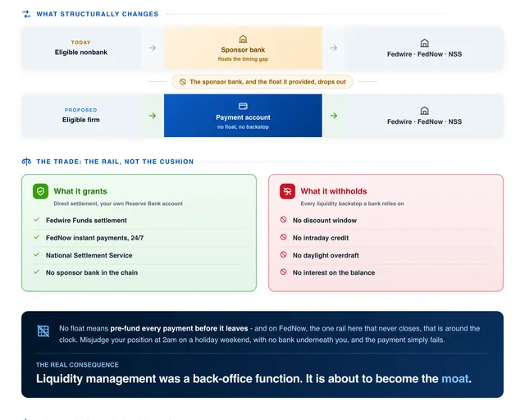525x420 pixels.
Task: Click the prohibited icon beside No interest on the balance
Action: pos(283,272)
